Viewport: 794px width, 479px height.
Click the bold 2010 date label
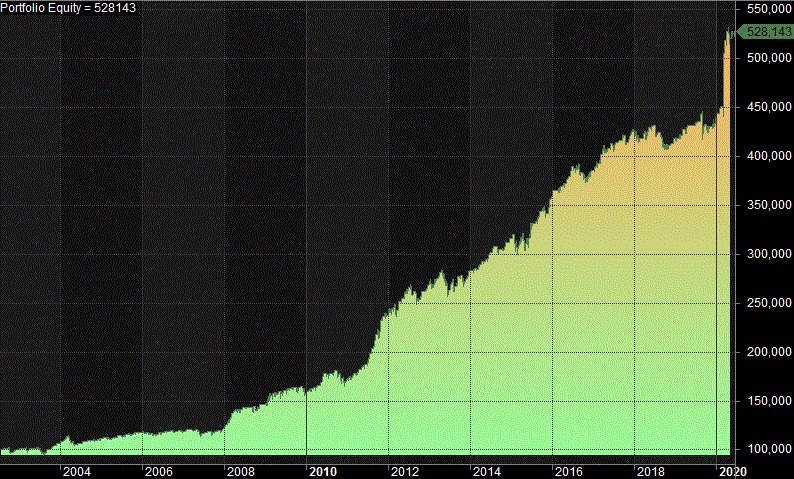(323, 470)
